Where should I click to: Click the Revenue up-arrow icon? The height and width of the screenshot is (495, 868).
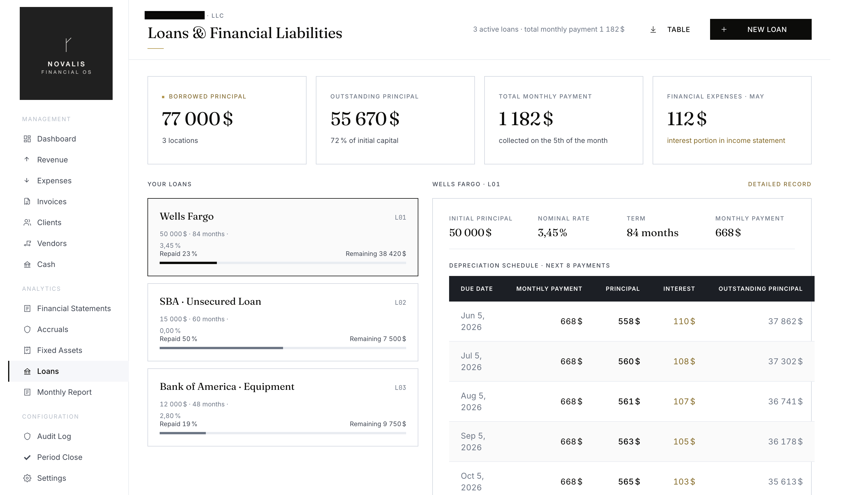(27, 159)
